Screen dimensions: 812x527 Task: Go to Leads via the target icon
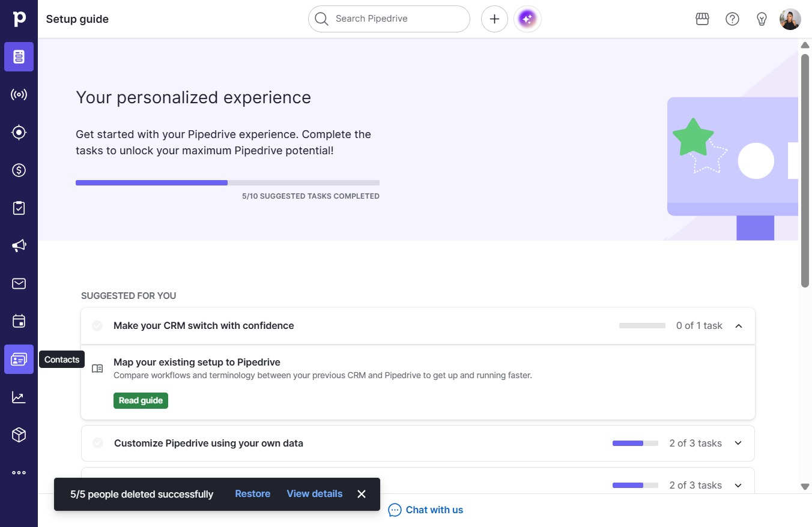pyautogui.click(x=19, y=133)
